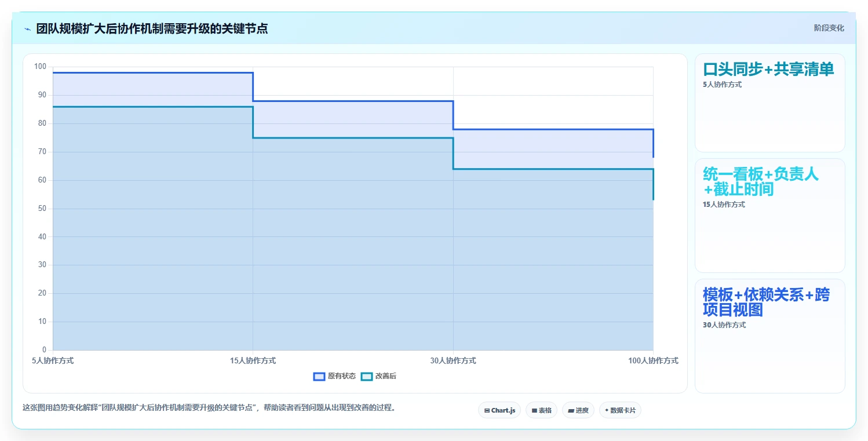Toggle the 改善后 legend item
Viewport: 868px width, 441px height.
tap(378, 376)
